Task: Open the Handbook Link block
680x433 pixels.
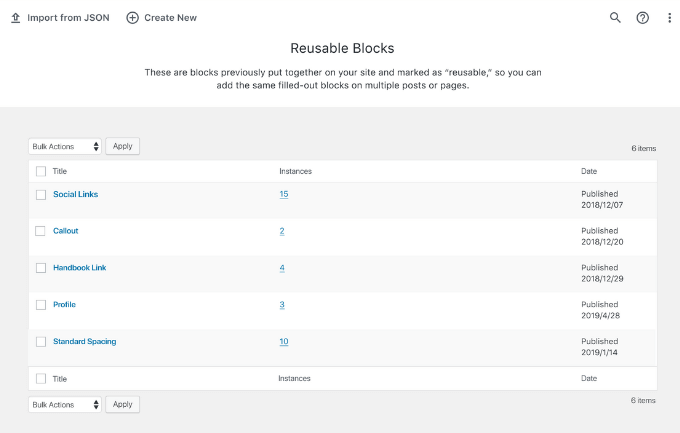Action: (x=79, y=268)
